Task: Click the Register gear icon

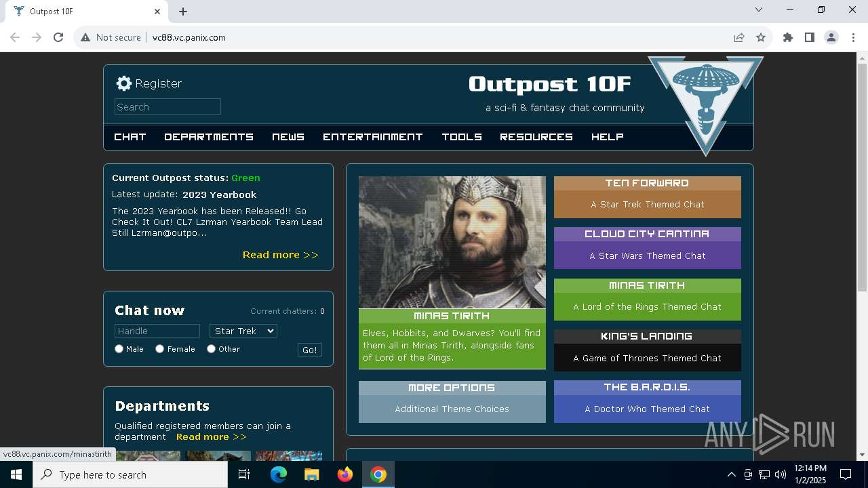Action: tap(123, 83)
